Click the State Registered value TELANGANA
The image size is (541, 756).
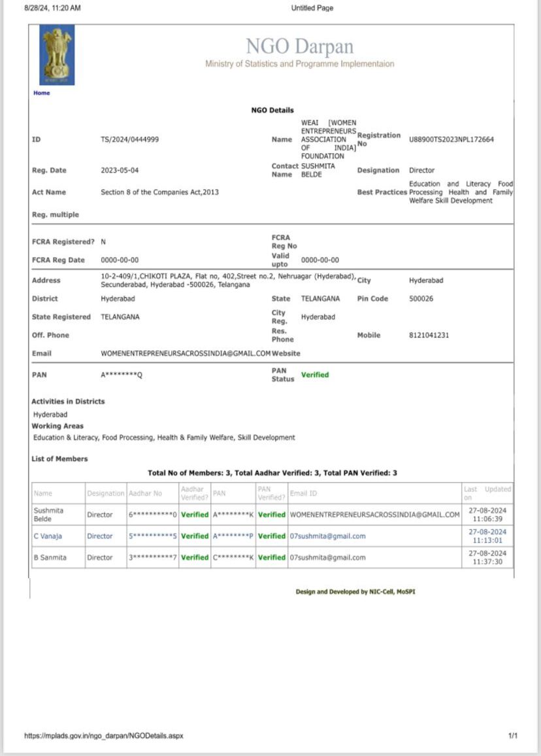tap(120, 317)
